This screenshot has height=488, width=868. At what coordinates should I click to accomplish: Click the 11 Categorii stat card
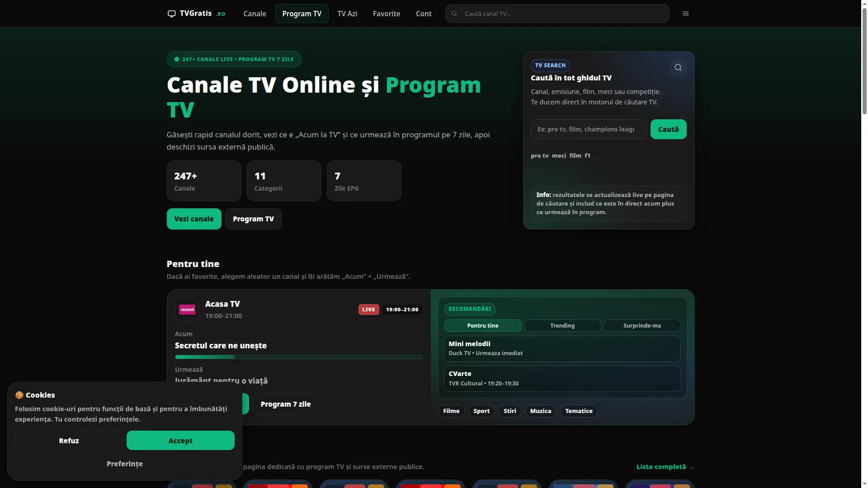coord(284,181)
